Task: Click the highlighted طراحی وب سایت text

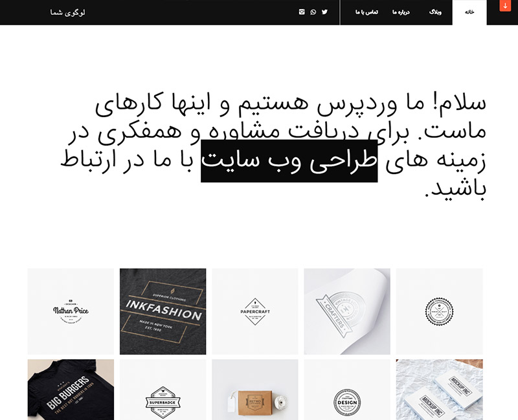Action: pos(289,160)
